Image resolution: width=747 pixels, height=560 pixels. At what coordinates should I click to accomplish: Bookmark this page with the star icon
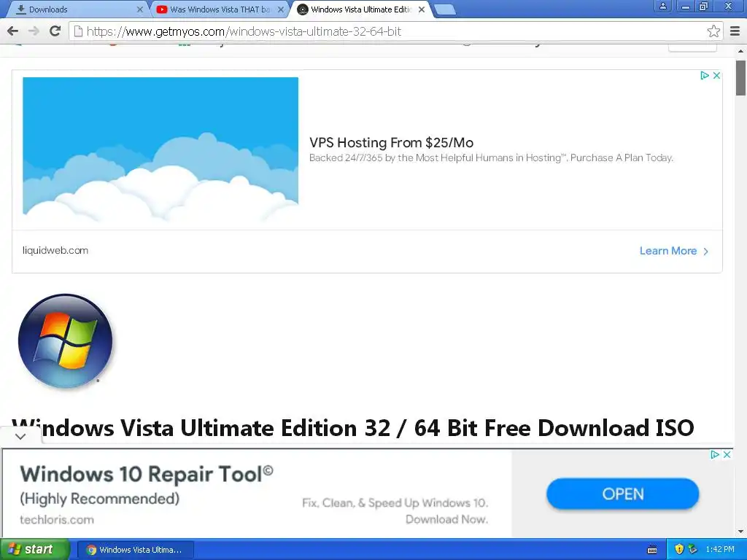point(713,31)
